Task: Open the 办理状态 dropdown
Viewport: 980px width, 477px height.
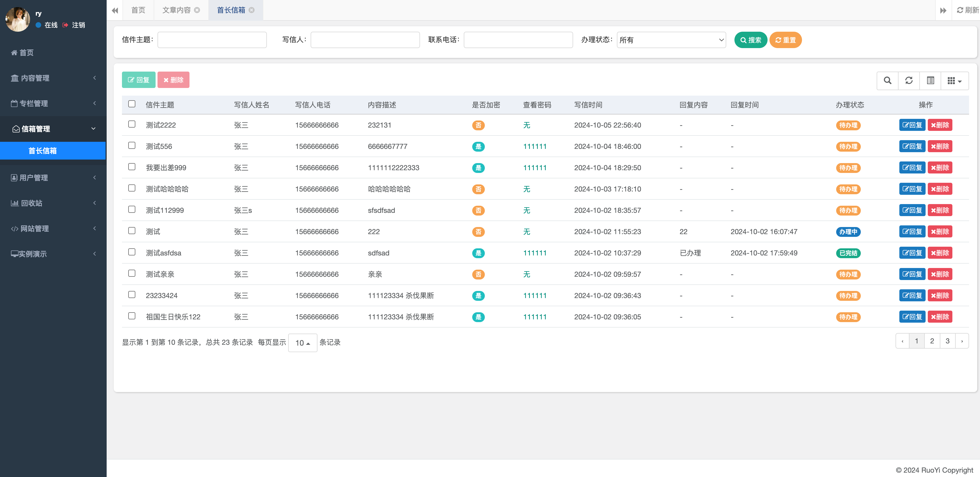Action: 671,40
